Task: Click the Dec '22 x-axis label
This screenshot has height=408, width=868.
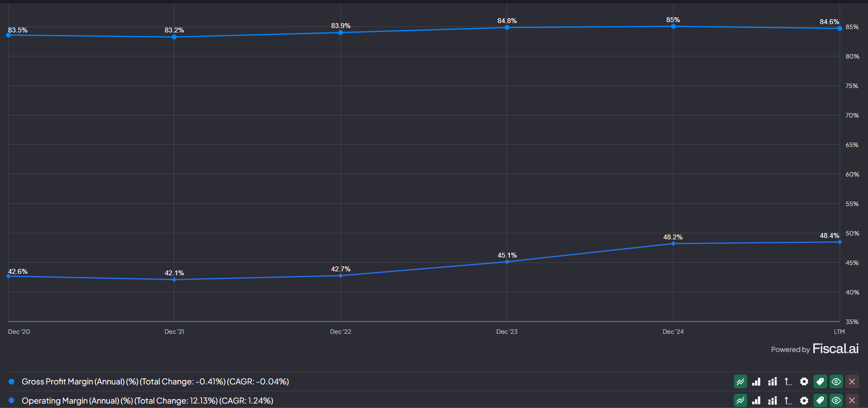Action: 340,332
